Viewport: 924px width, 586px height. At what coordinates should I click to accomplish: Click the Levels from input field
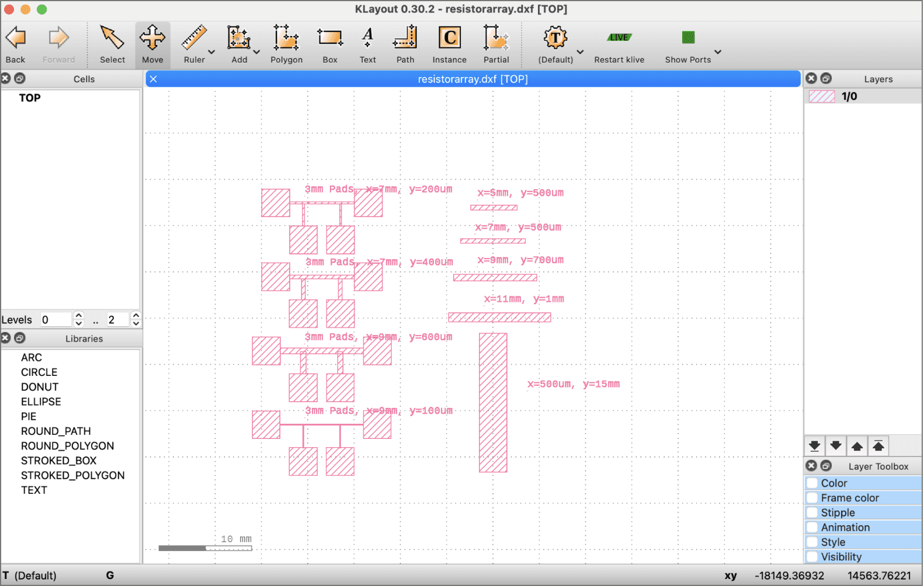tap(56, 319)
